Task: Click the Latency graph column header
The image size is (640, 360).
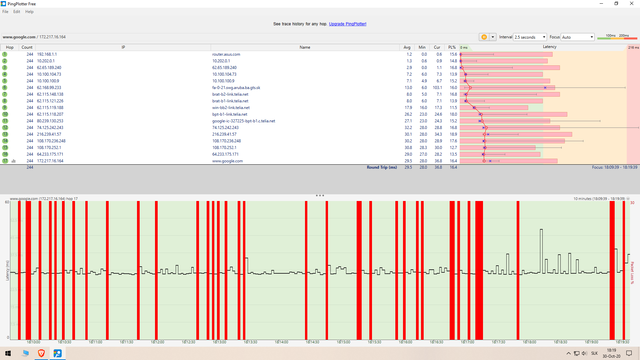Action: (549, 47)
